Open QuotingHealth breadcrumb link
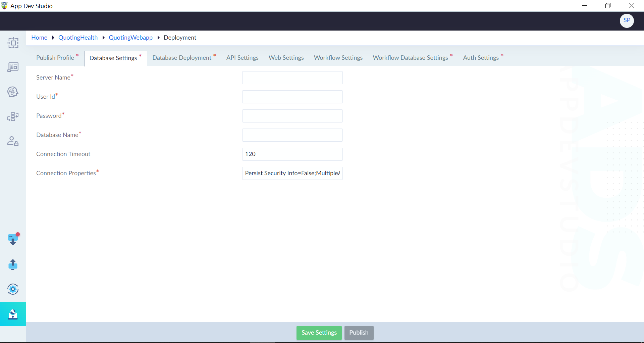The image size is (644, 343). pos(78,38)
